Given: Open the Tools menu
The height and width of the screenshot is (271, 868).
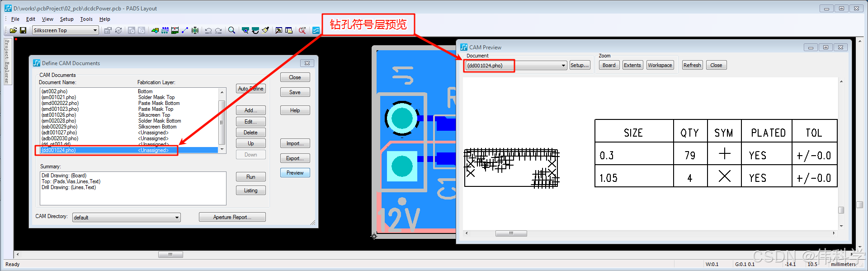Looking at the screenshot, I should 86,19.
